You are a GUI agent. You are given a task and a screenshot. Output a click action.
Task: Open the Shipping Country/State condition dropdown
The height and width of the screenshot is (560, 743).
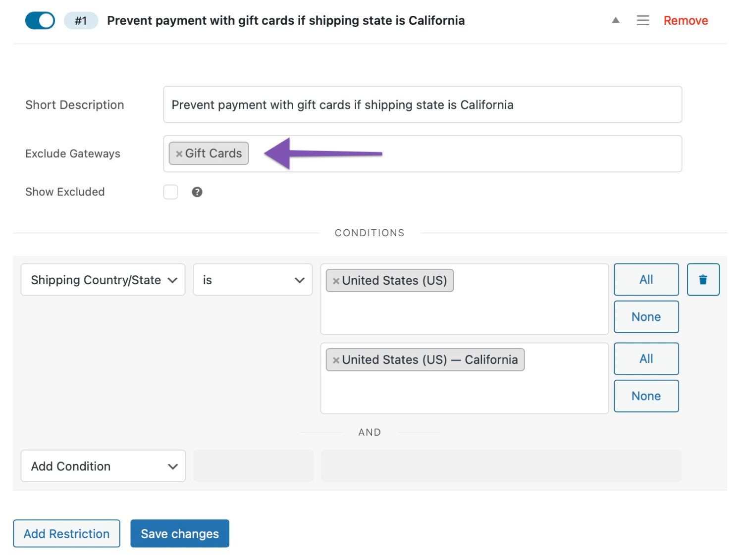103,280
